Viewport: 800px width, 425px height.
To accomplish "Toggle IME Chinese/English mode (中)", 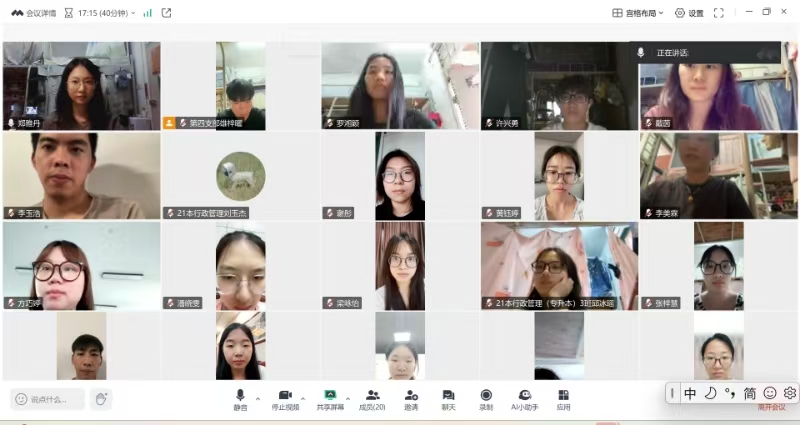I will [x=690, y=393].
